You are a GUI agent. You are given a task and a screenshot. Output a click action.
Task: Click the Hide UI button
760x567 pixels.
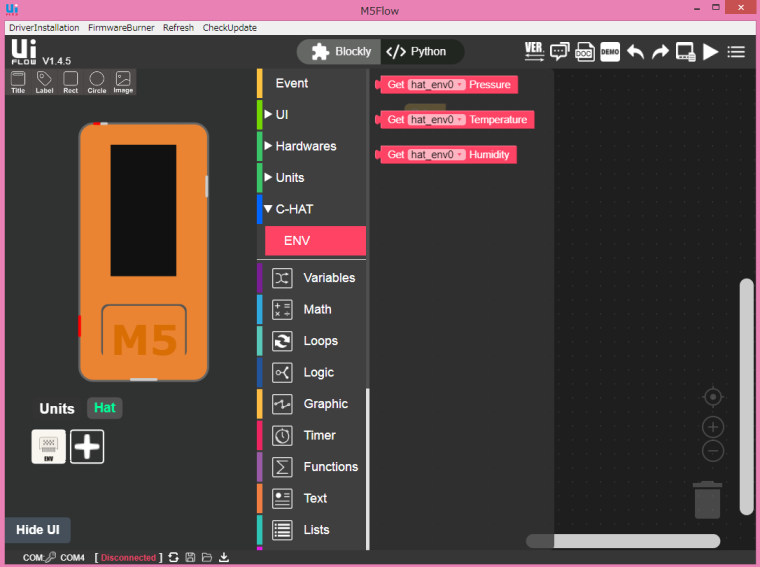[38, 530]
